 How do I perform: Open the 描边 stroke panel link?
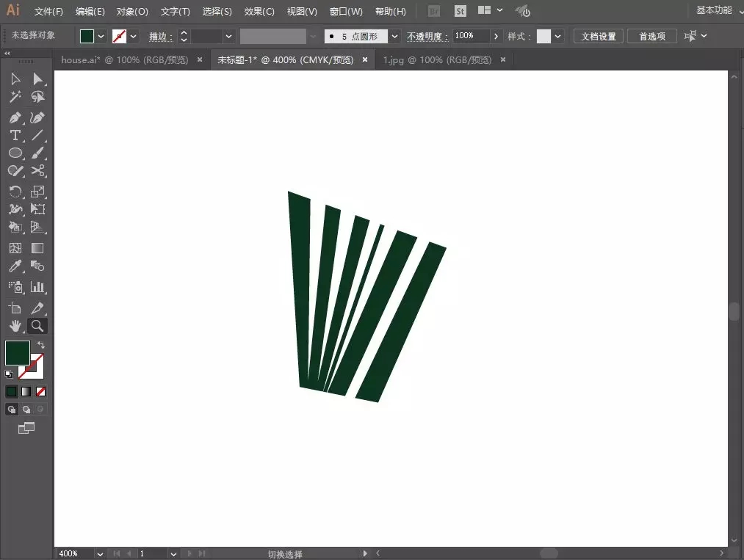[x=162, y=37]
